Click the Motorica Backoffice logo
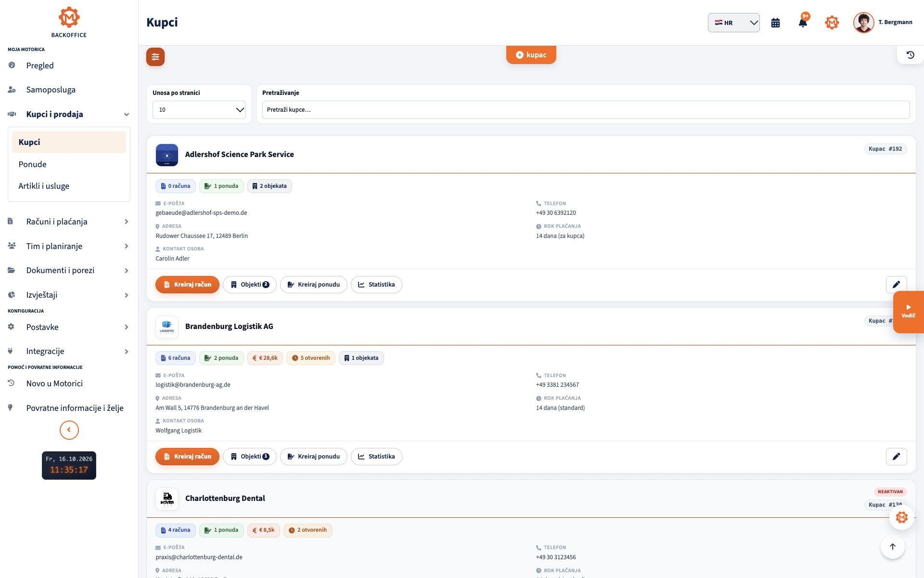The width and height of the screenshot is (924, 578). pyautogui.click(x=69, y=23)
